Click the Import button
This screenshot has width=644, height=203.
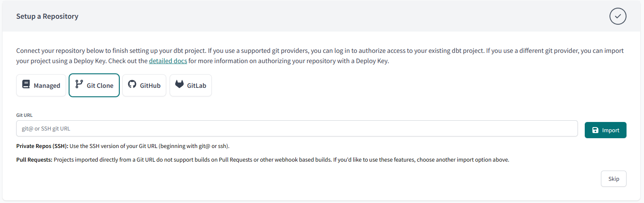606,130
